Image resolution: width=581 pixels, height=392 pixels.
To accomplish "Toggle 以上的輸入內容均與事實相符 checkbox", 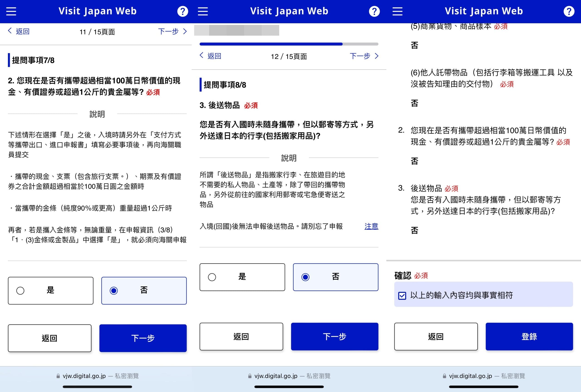I will click(x=402, y=296).
